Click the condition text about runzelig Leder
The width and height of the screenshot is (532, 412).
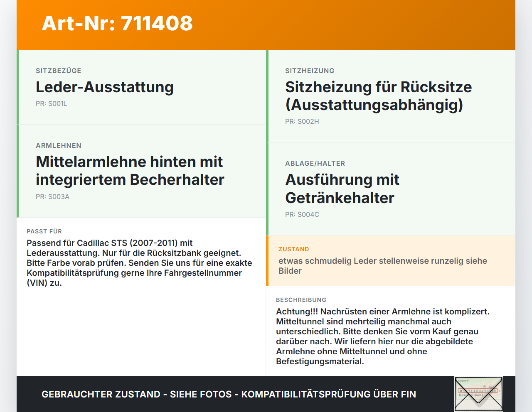click(383, 266)
